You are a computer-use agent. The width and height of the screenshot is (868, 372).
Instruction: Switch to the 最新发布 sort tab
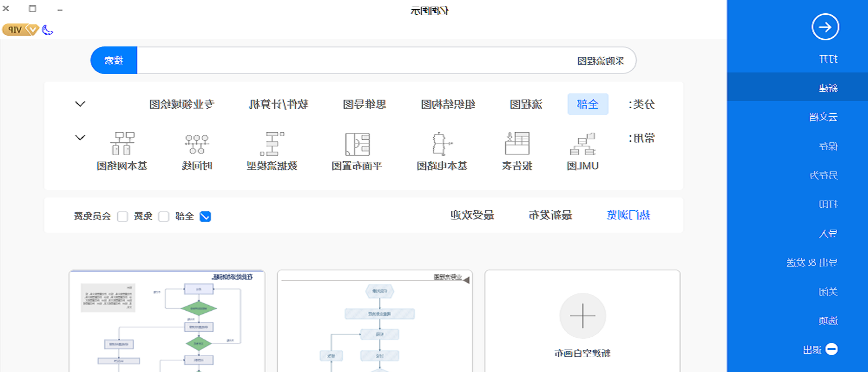click(x=550, y=215)
